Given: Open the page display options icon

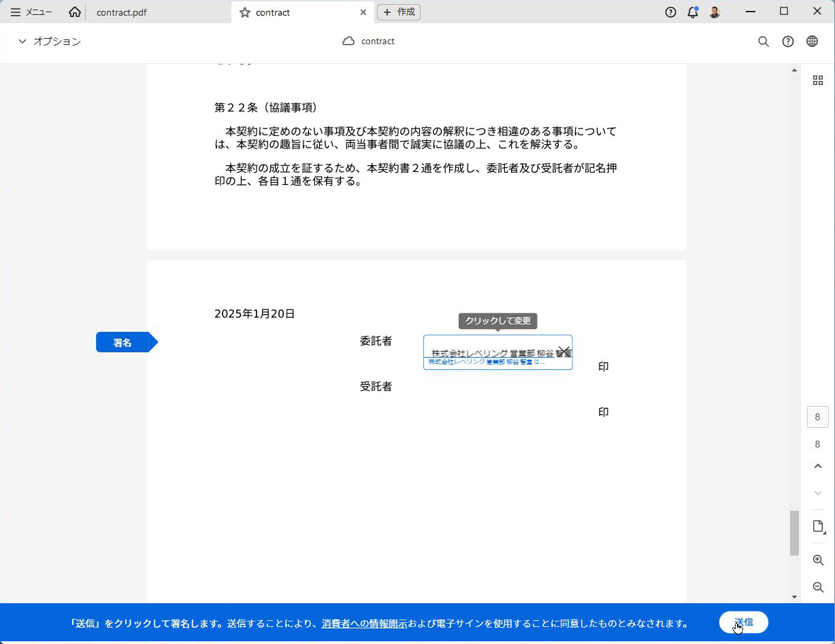Looking at the screenshot, I should (819, 526).
